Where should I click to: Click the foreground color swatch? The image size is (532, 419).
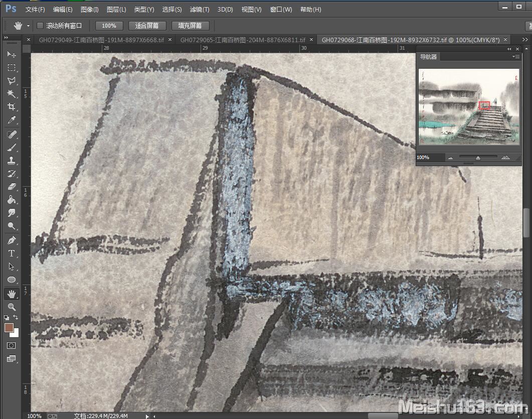pyautogui.click(x=9, y=327)
